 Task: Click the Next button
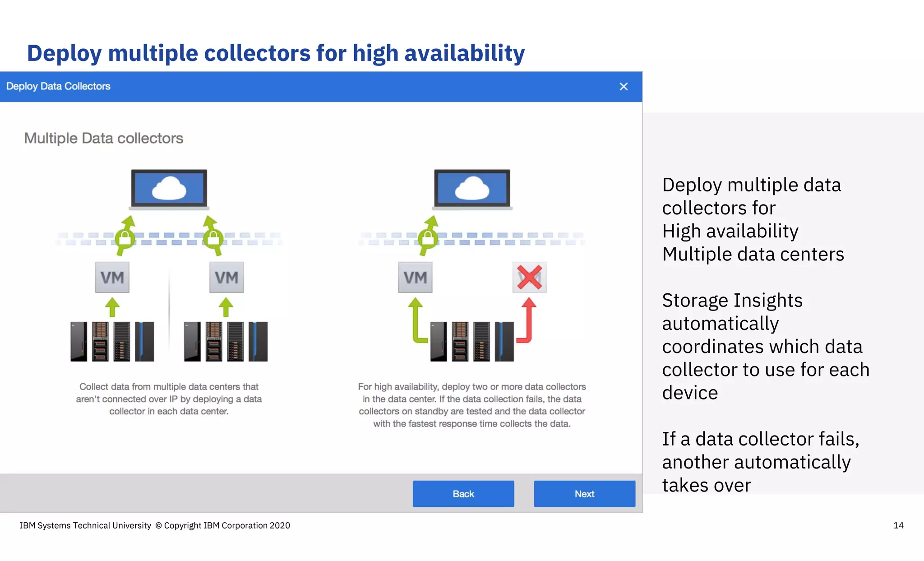pos(584,494)
